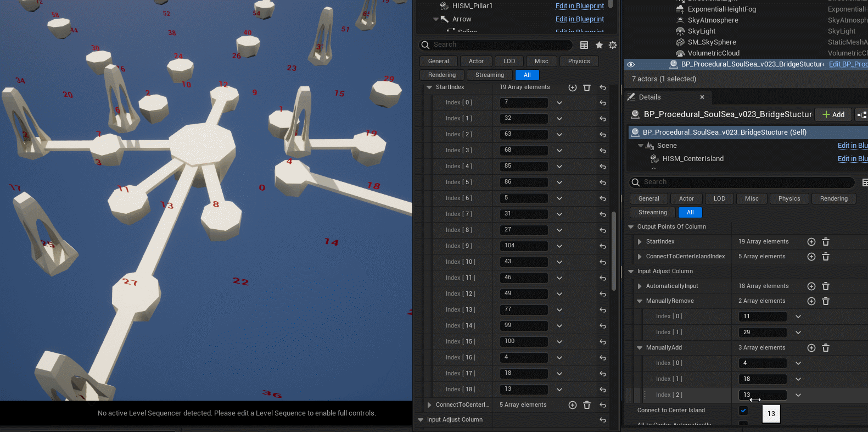Reset StartIndex array to default in middle panel

point(603,87)
